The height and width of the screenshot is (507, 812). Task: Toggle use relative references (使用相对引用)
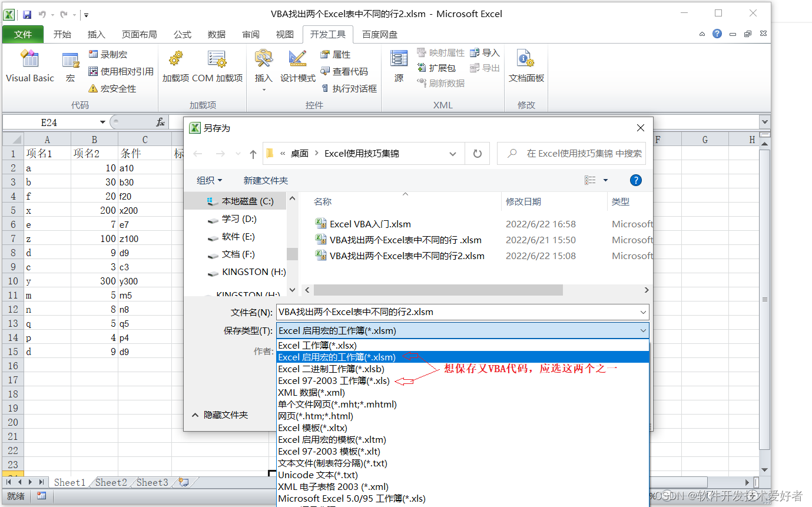[121, 71]
